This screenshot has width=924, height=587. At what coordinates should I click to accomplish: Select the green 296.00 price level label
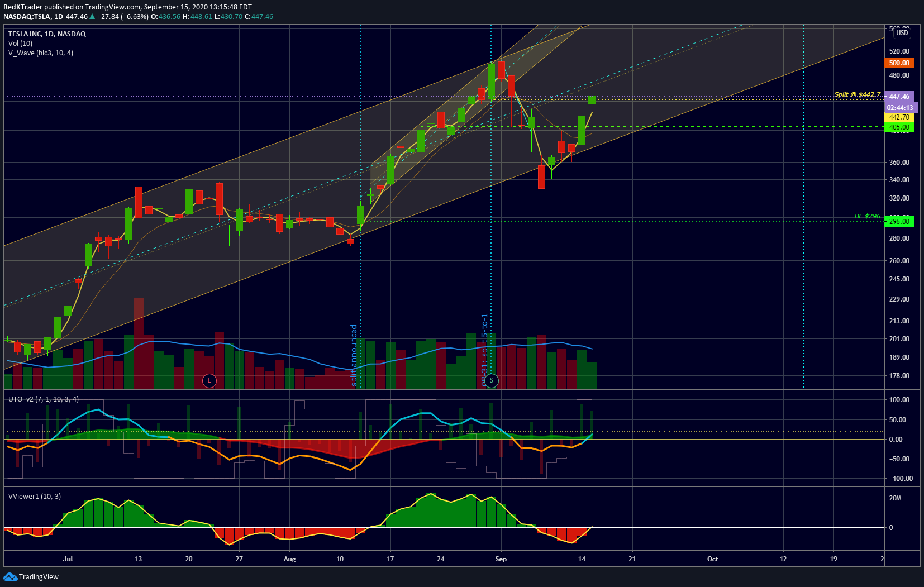coord(899,222)
